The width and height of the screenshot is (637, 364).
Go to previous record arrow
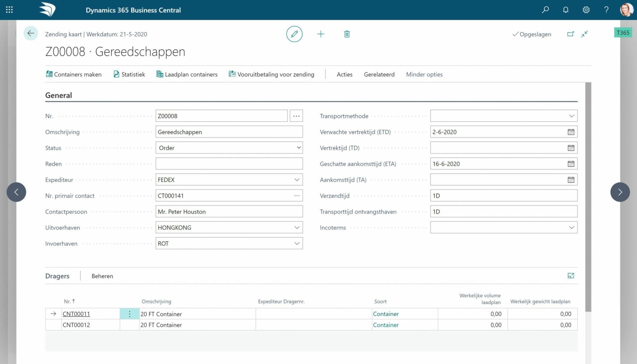coord(16,192)
